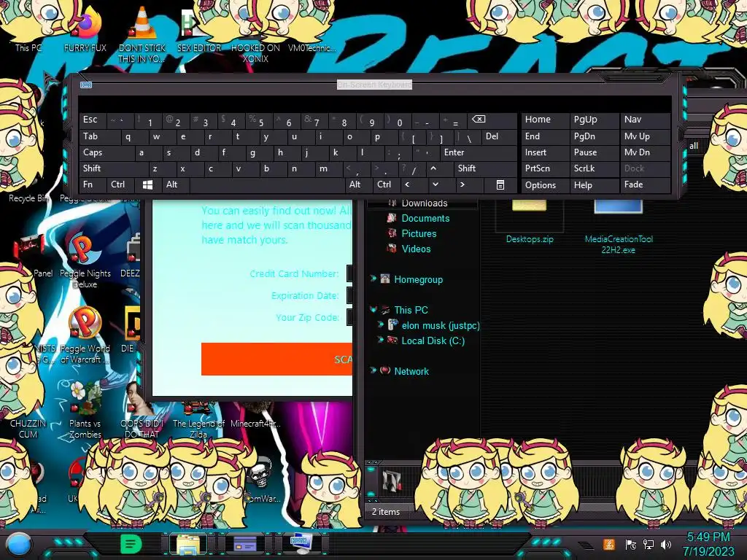The image size is (747, 560).
Task: Open the SEX EDITOR desktop icon
Action: coord(198,29)
